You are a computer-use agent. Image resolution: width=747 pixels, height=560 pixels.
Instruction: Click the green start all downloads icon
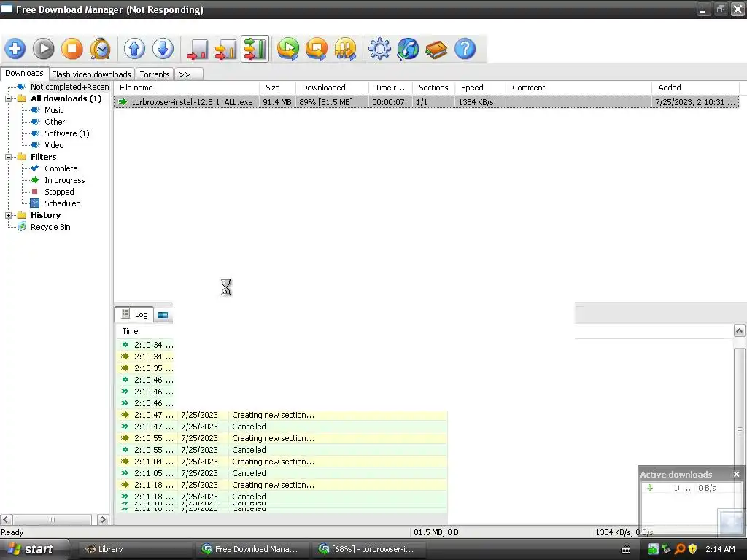(288, 49)
